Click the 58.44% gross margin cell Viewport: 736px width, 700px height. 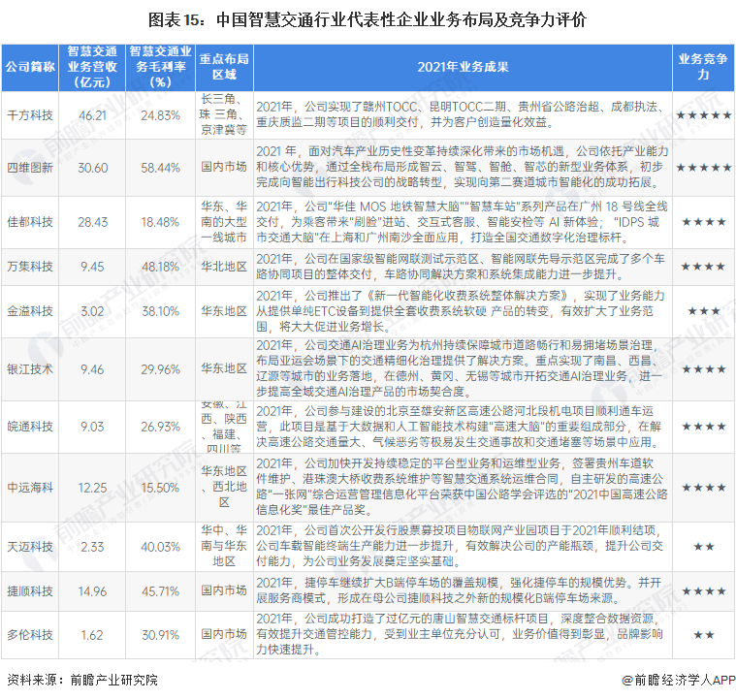tap(160, 168)
